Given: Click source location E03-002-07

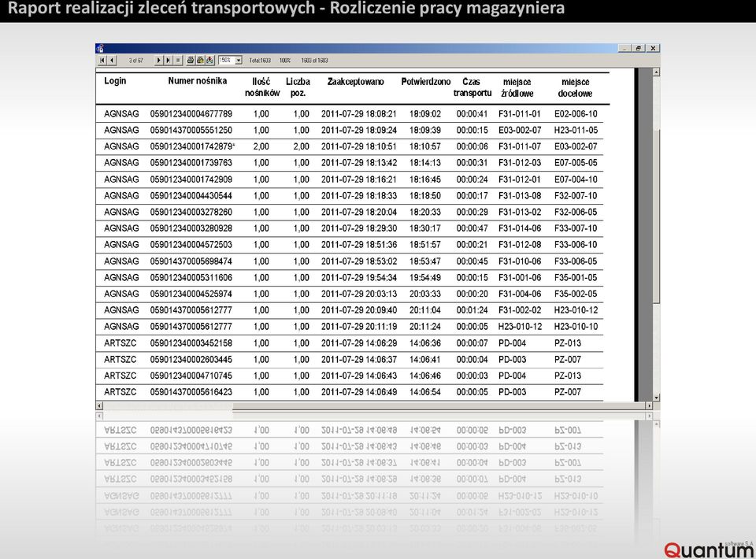Looking at the screenshot, I should pyautogui.click(x=520, y=130).
